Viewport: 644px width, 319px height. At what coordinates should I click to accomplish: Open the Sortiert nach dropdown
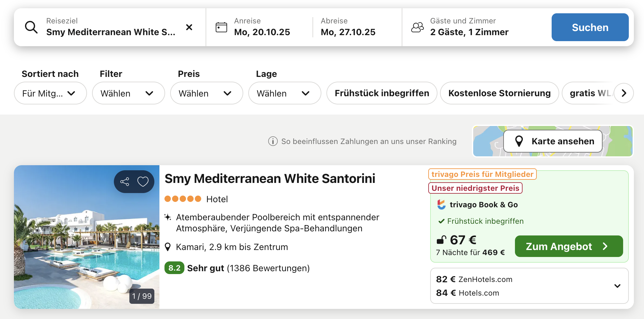(50, 93)
